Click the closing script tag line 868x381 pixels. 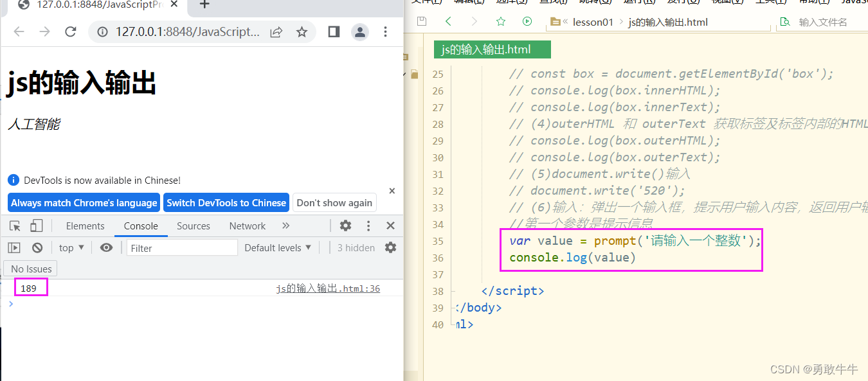(512, 291)
